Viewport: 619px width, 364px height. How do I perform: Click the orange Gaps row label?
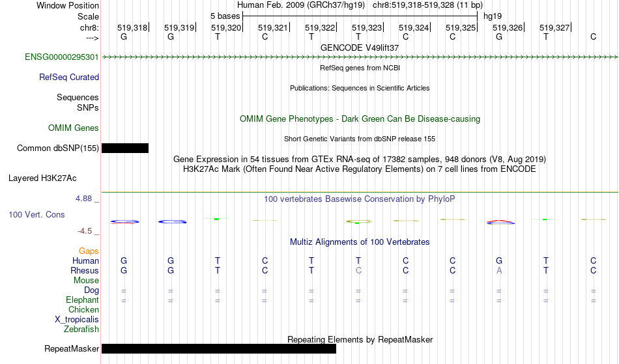(89, 251)
